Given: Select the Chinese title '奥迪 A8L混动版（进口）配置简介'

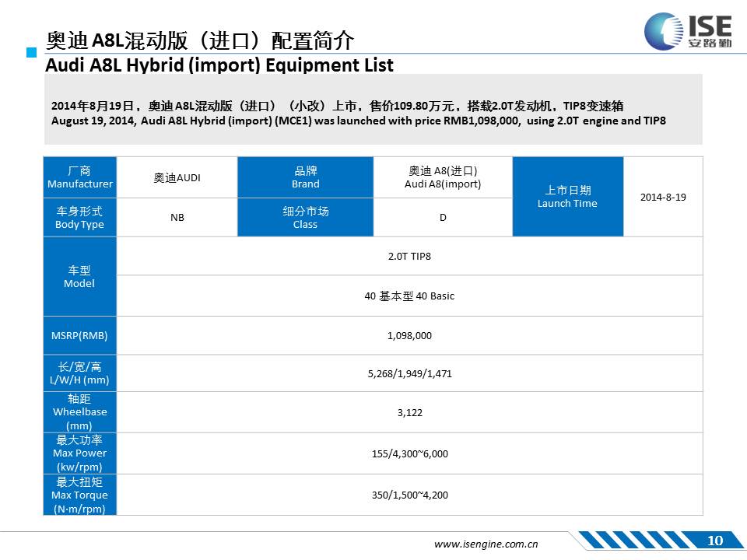Looking at the screenshot, I should coord(200,40).
